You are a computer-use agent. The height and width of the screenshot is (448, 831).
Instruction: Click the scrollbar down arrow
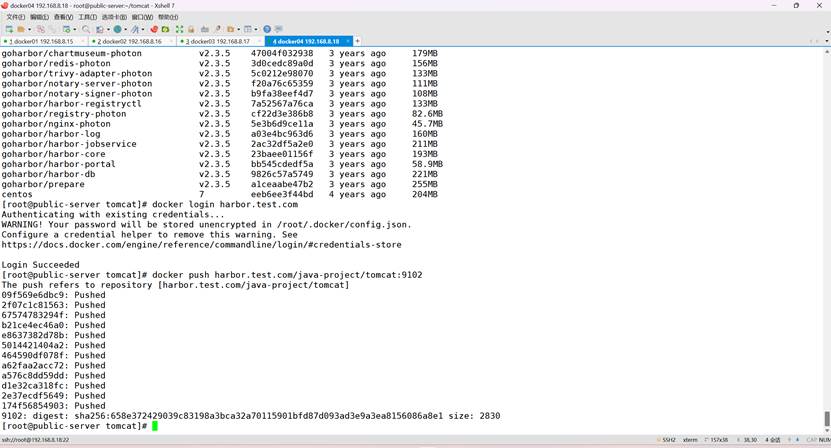(x=827, y=430)
